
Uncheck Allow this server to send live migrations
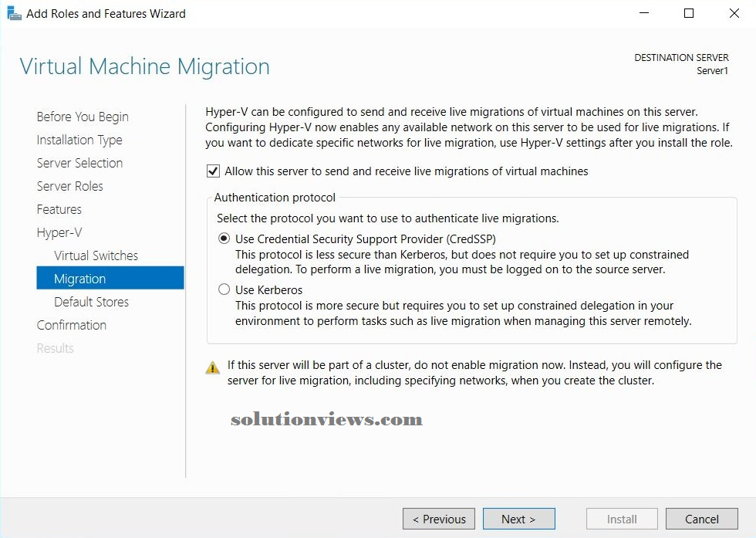[x=213, y=171]
